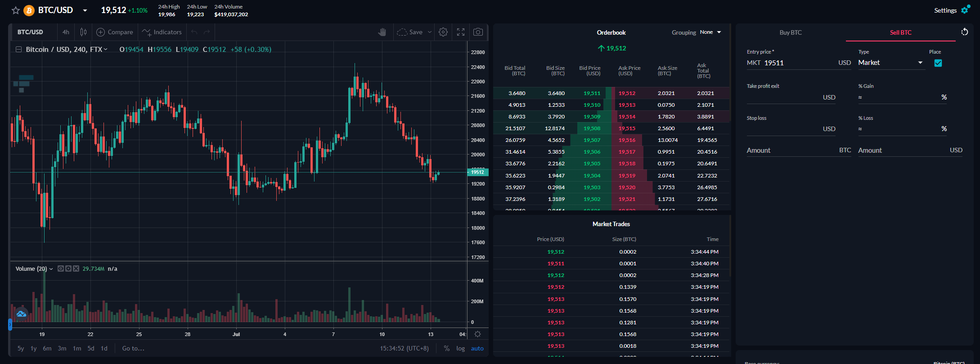Screen dimensions: 980x364
Task: Set chart range to 5d
Action: (91, 348)
